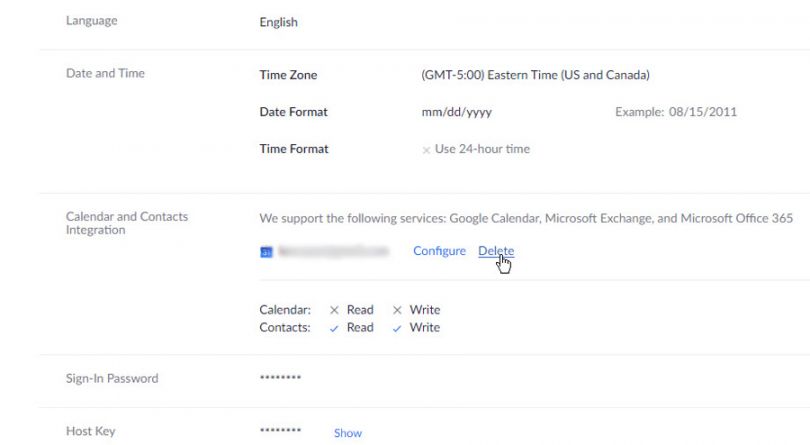Image resolution: width=810 pixels, height=445 pixels.
Task: Open the Configure link for the calendar
Action: 439,251
